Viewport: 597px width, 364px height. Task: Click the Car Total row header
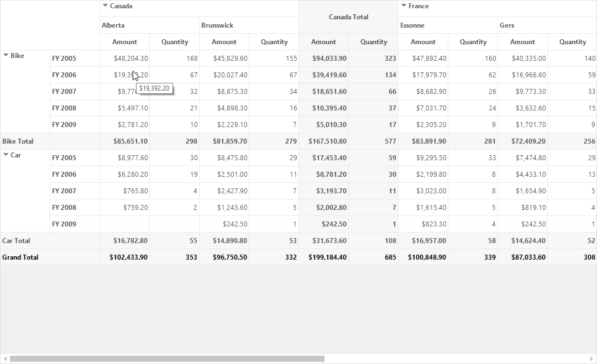point(50,241)
